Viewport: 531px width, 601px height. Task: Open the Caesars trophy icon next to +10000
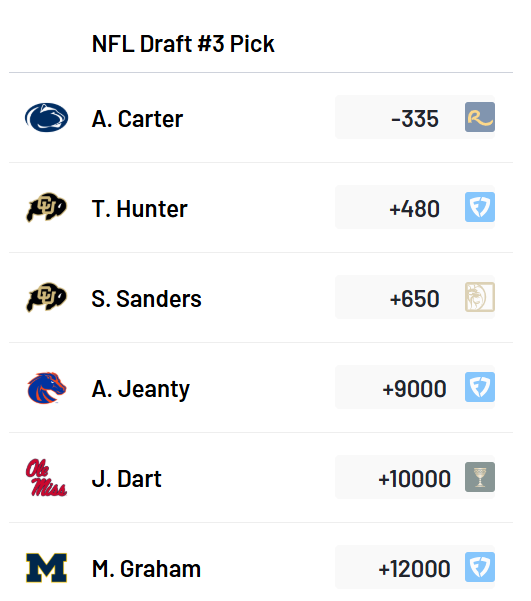(480, 477)
